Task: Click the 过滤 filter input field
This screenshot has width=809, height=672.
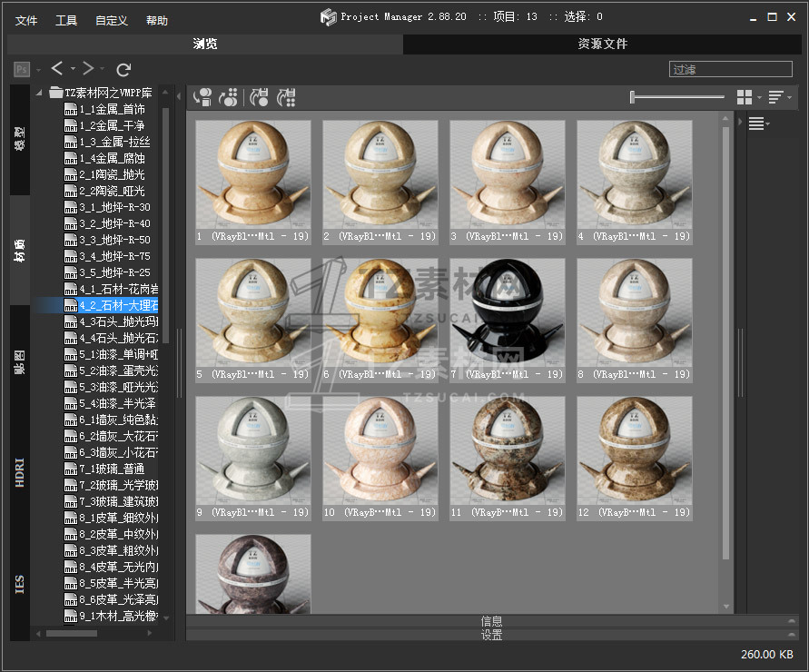Action: (x=731, y=69)
